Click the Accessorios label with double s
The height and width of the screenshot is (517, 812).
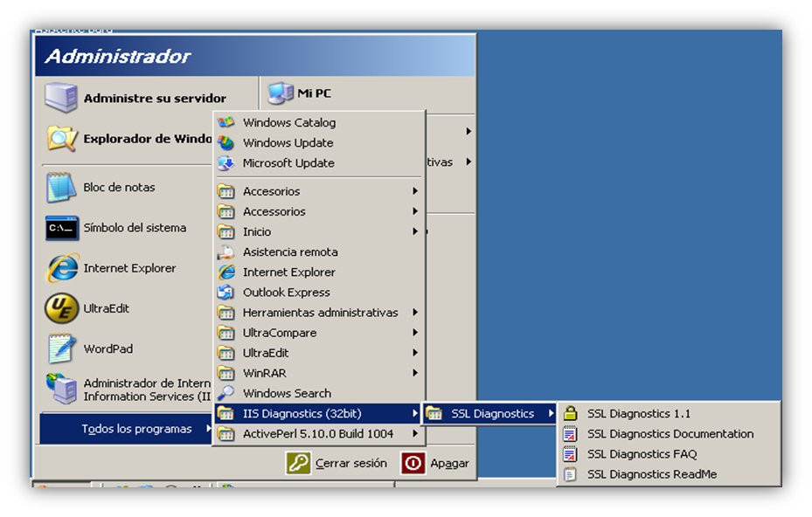click(274, 211)
